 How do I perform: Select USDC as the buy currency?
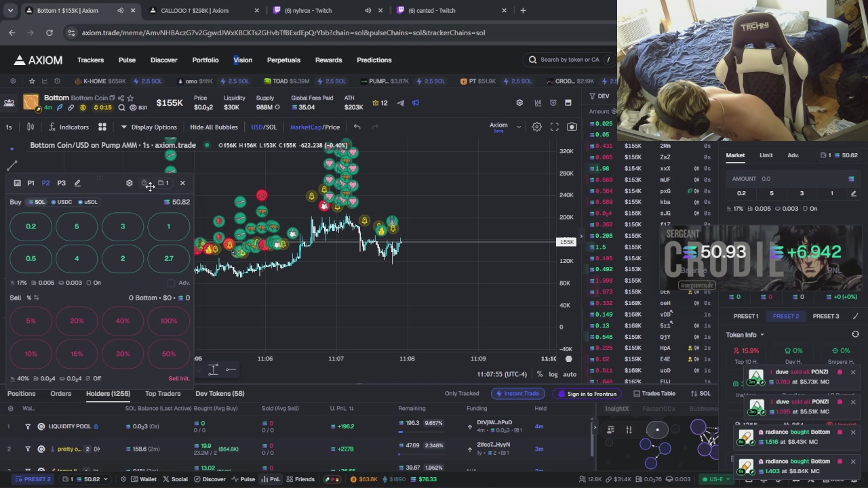click(61, 202)
